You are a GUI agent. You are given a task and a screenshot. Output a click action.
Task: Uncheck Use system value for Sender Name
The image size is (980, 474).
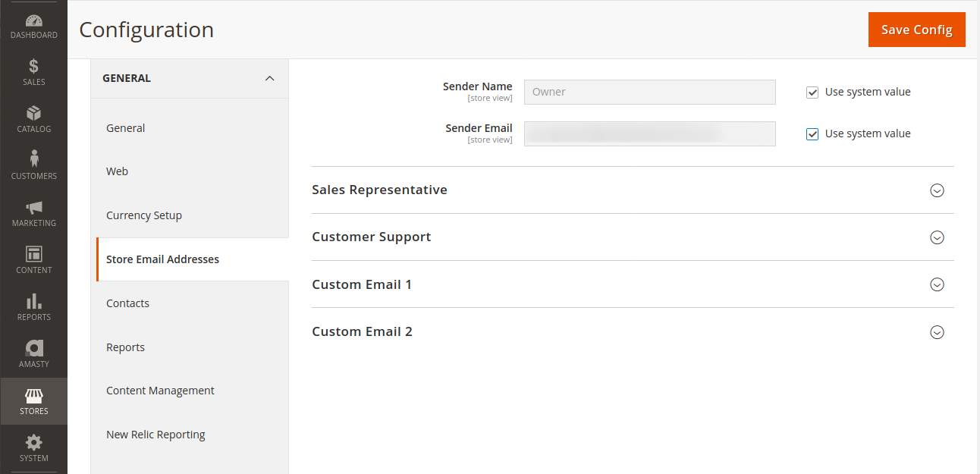[812, 92]
